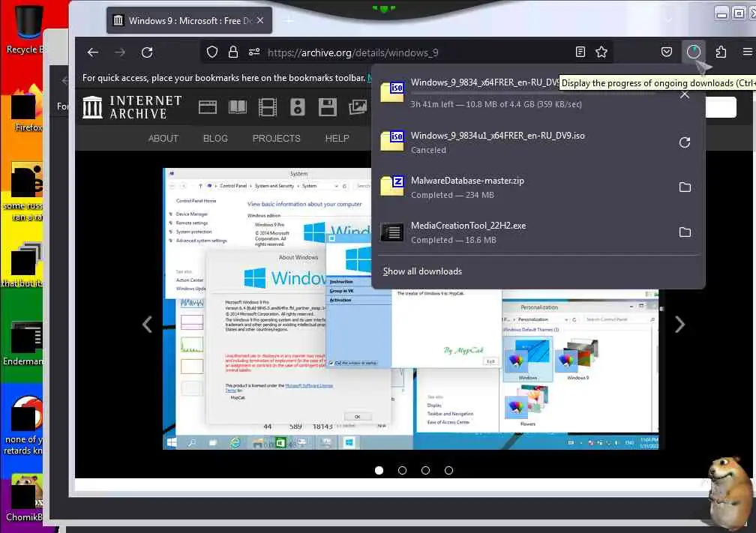Go to next screenshot with right arrow
The image size is (756, 533).
[679, 325]
